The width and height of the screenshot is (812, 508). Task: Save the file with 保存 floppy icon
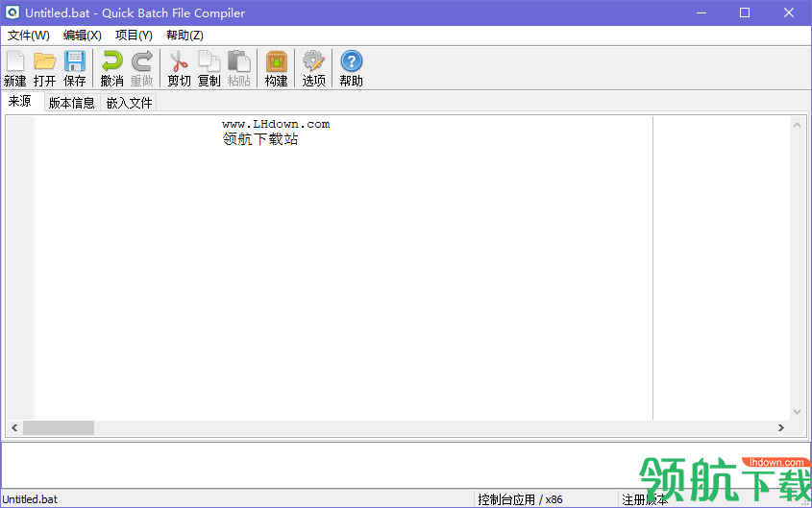click(75, 68)
